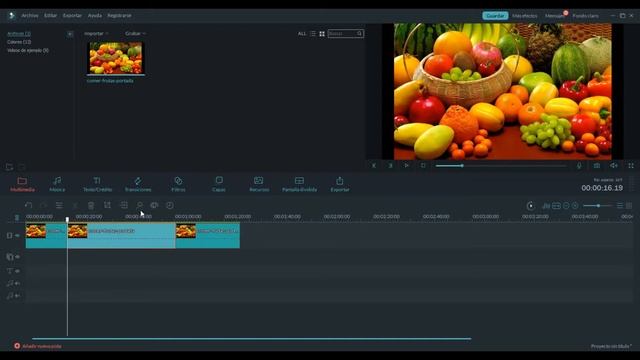Click the Guardar save button
This screenshot has width=640, height=360.
[x=496, y=16]
